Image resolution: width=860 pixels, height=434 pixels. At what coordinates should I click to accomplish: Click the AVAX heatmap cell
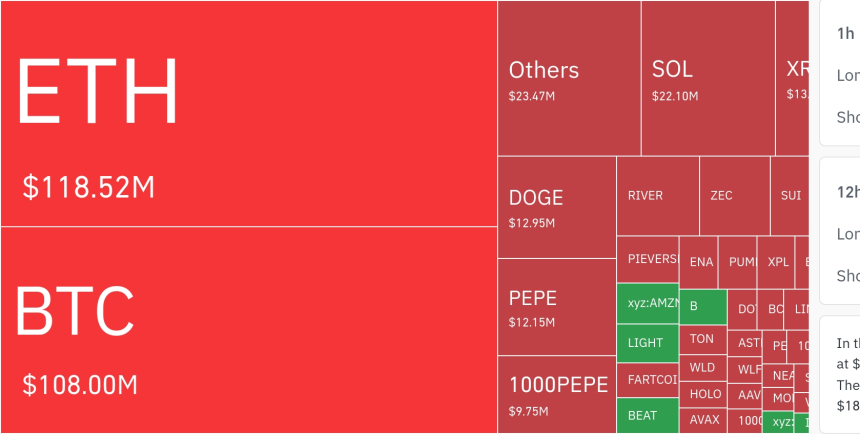pos(703,420)
